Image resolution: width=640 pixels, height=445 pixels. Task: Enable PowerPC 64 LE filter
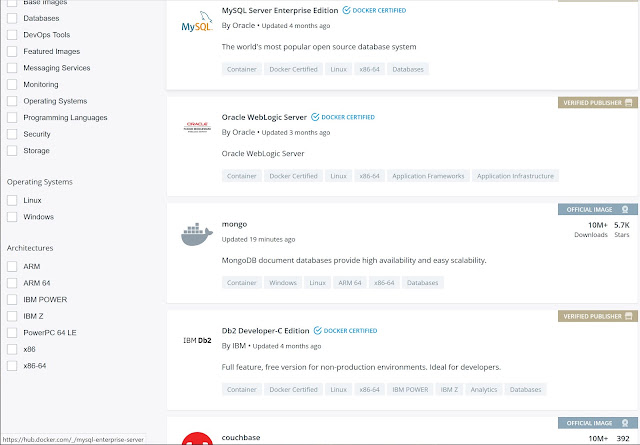[12, 333]
